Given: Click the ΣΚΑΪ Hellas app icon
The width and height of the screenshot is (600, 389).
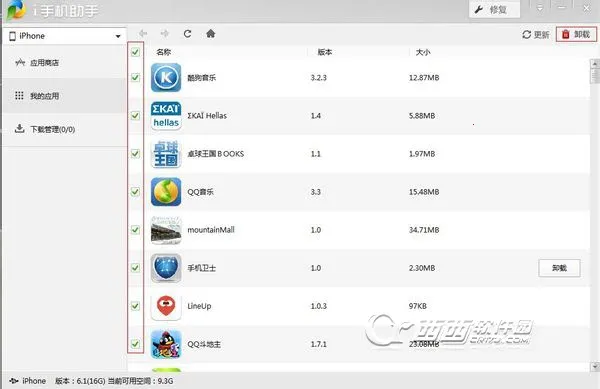Looking at the screenshot, I should click(166, 116).
